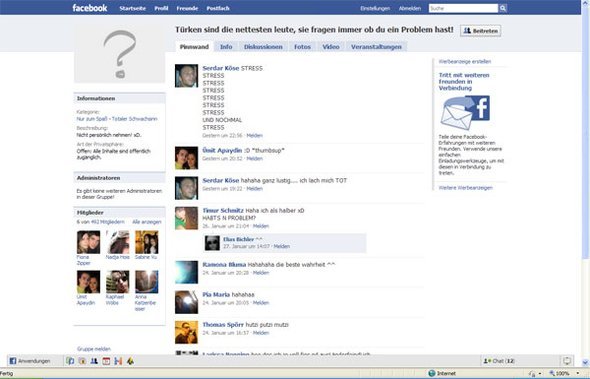Click the facebook logo

(90, 8)
